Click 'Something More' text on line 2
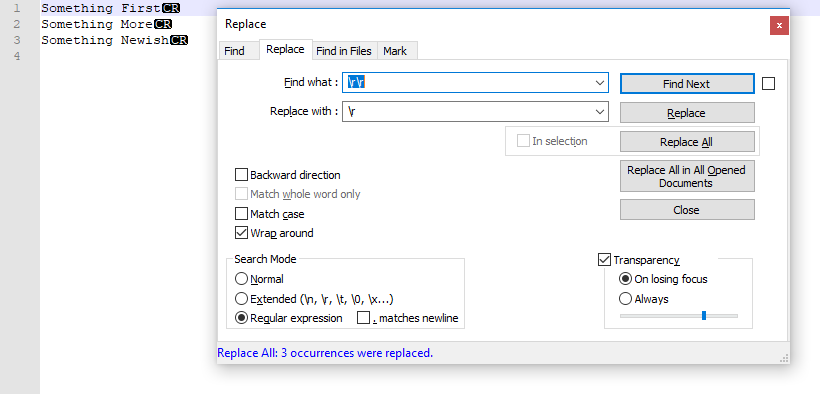Viewport: 820px width, 394px height. click(x=97, y=24)
